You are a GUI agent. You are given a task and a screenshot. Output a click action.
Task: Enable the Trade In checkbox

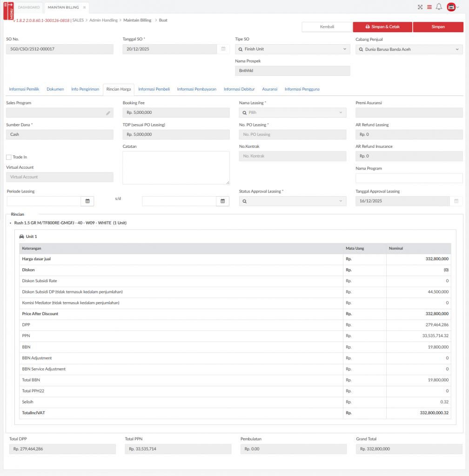tap(9, 157)
